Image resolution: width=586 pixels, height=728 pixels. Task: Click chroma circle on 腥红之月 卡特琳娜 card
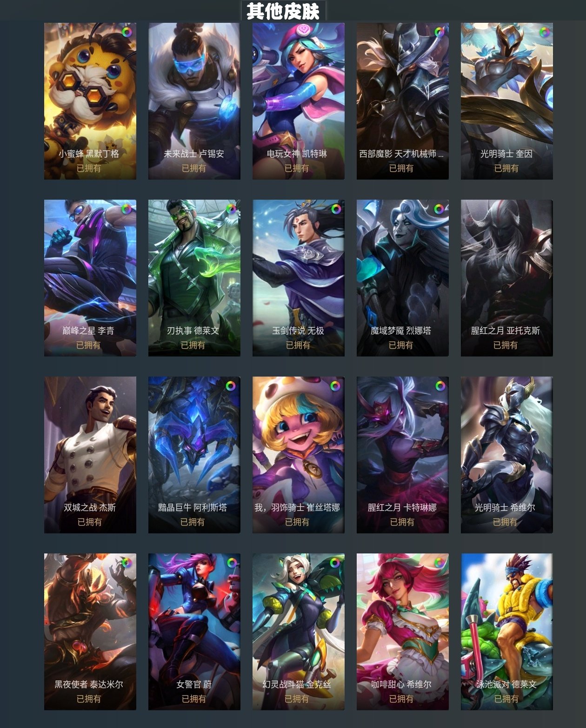[x=439, y=386]
